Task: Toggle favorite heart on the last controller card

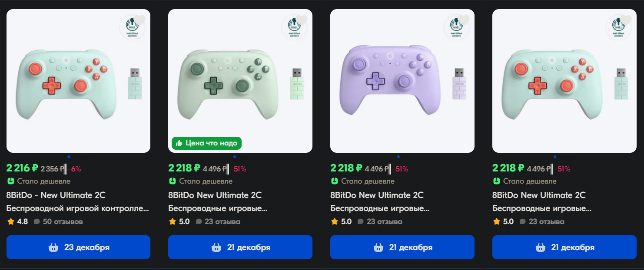Action: (626, 20)
